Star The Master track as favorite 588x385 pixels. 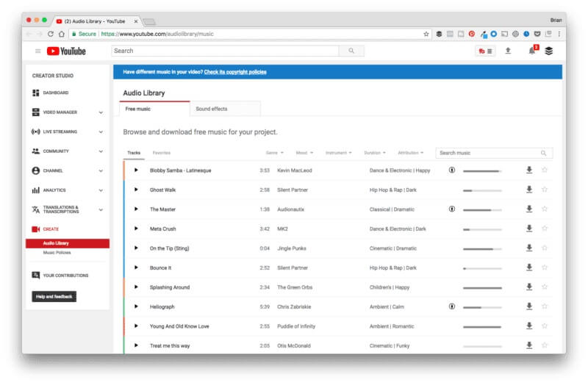click(x=545, y=209)
